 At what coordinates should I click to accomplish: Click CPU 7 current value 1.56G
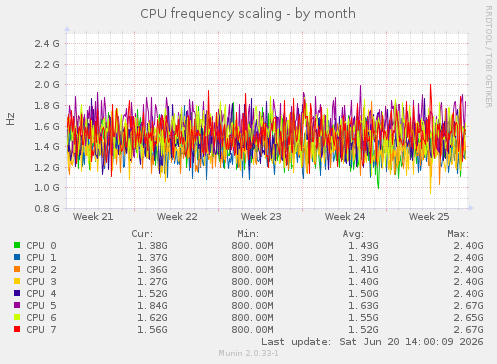(x=152, y=330)
